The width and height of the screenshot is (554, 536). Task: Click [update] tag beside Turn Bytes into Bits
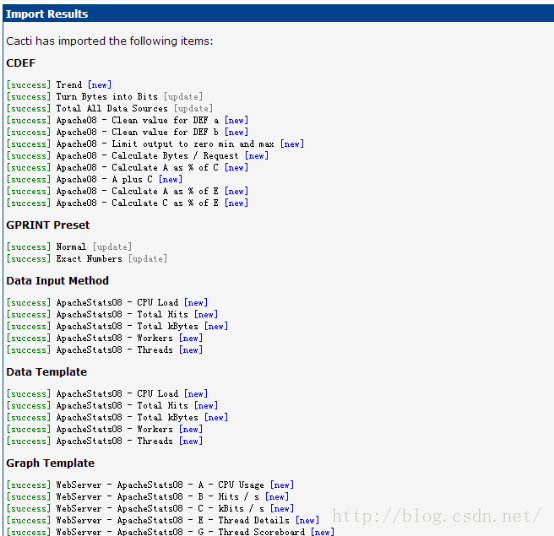tap(183, 96)
